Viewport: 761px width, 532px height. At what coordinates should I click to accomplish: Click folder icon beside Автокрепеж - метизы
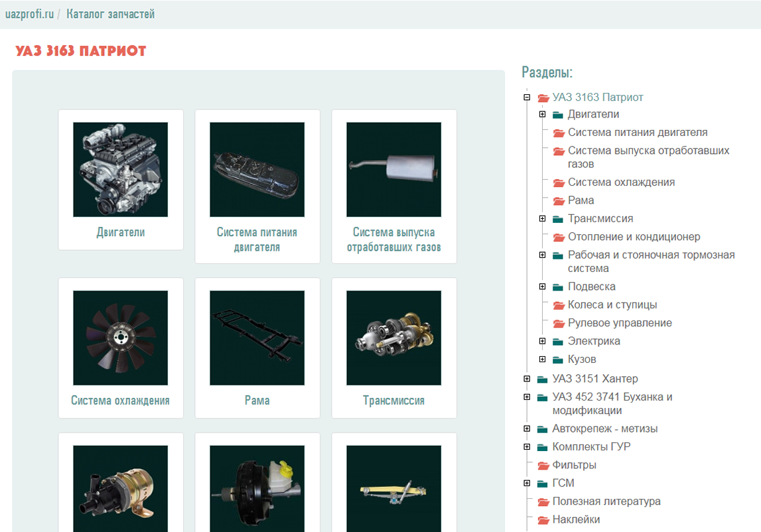[x=543, y=429]
